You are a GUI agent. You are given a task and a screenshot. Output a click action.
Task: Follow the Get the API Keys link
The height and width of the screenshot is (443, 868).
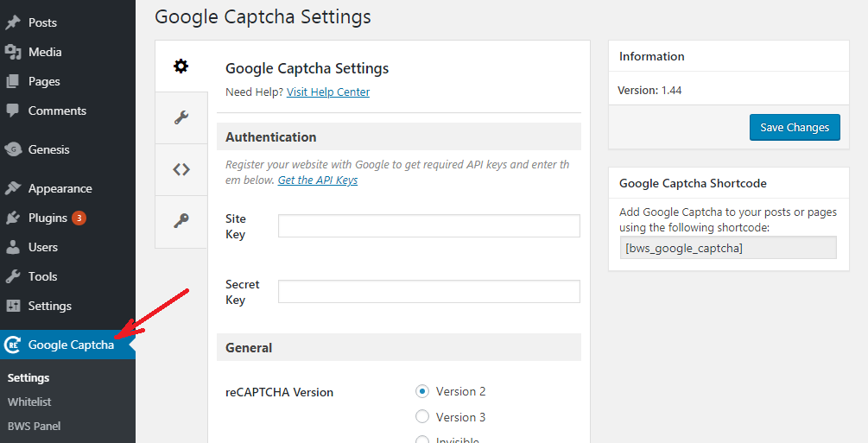[318, 180]
